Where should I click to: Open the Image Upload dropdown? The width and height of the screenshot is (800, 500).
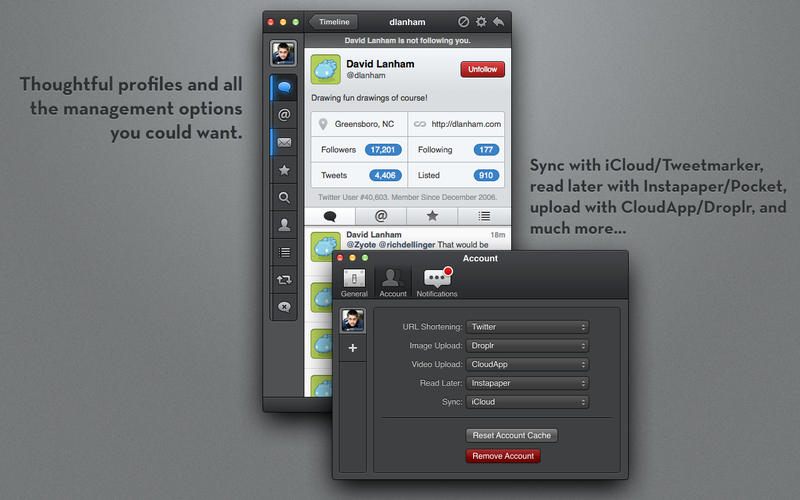(528, 346)
